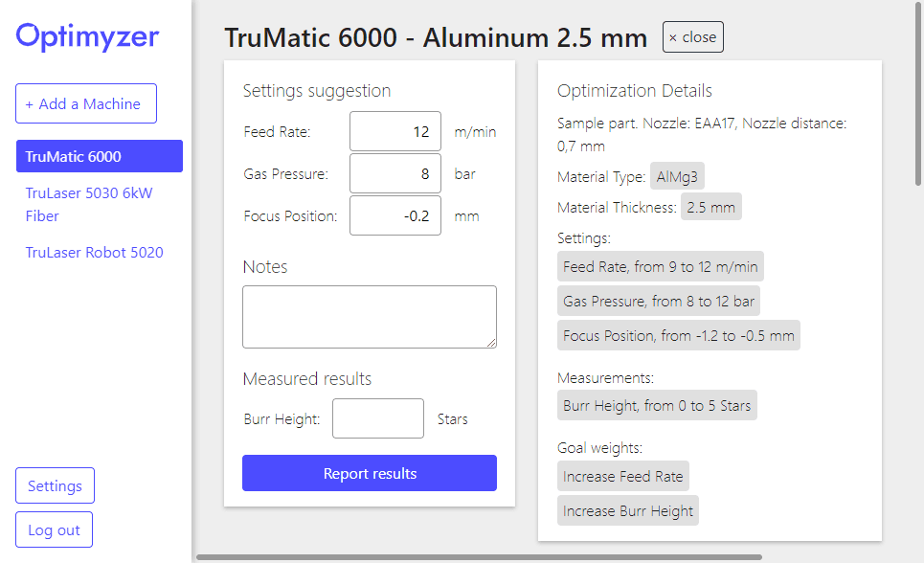Screen dimensions: 924x563
Task: Click the Sample part nozzle description text
Action: [x=702, y=134]
